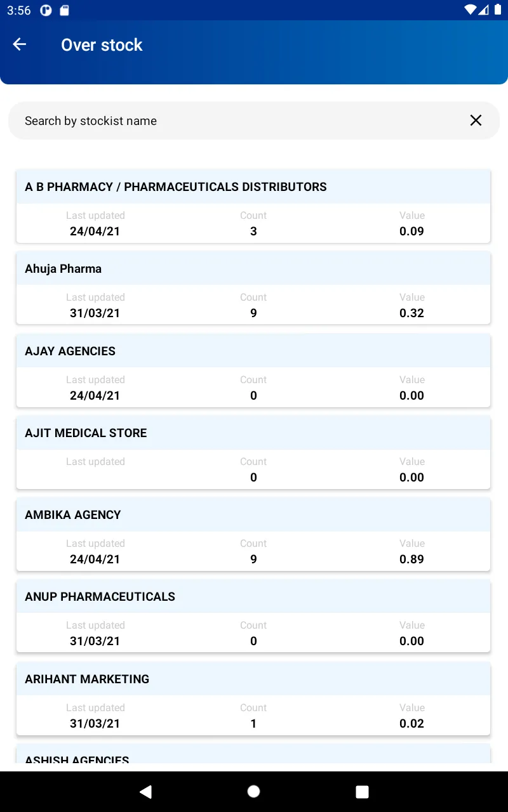Open the Ahuja Pharma stockist card
This screenshot has width=508, height=812.
point(253,288)
